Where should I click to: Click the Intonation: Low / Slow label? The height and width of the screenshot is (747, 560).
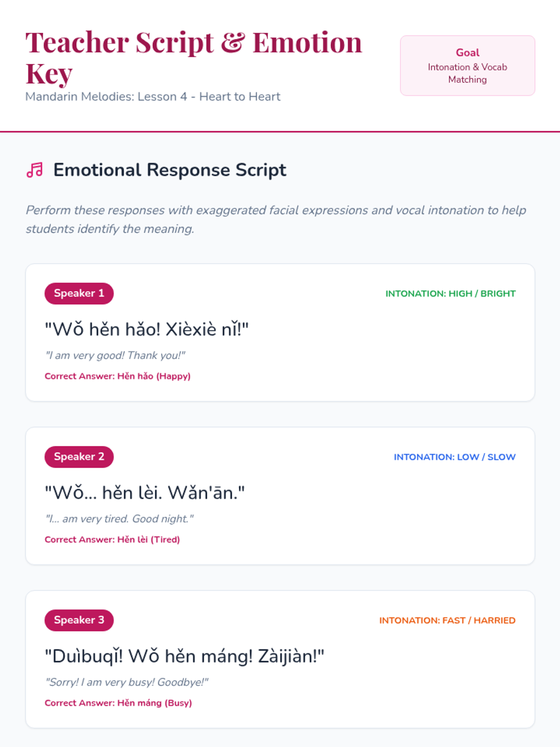pos(455,457)
